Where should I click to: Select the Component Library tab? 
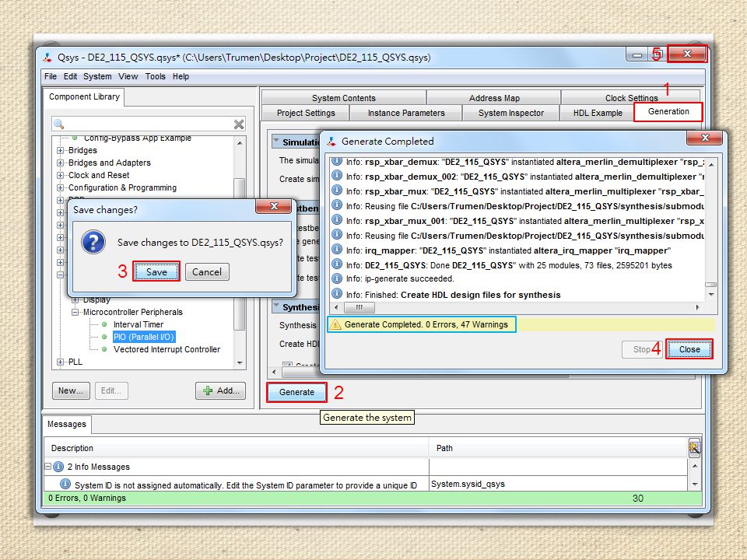[84, 96]
